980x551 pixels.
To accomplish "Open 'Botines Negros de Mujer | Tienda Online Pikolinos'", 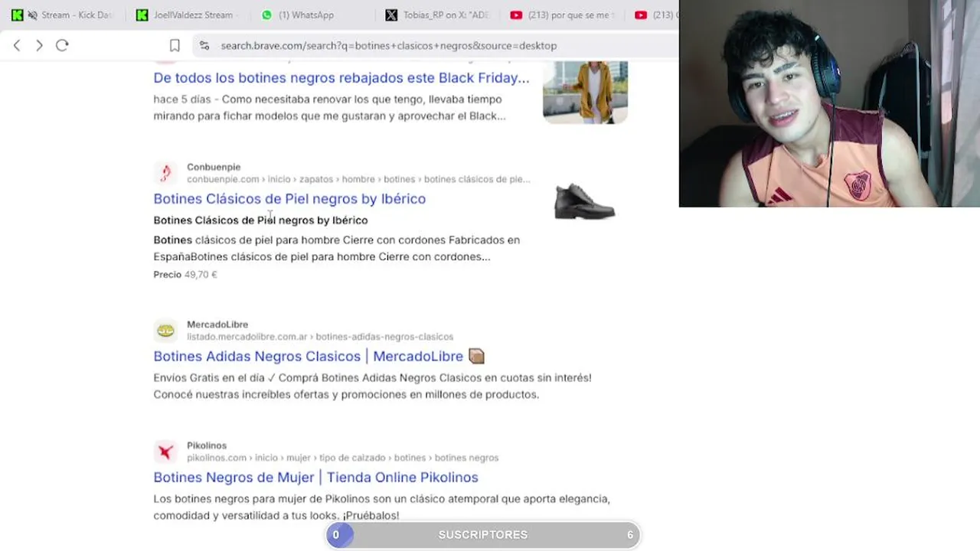I will click(x=315, y=477).
